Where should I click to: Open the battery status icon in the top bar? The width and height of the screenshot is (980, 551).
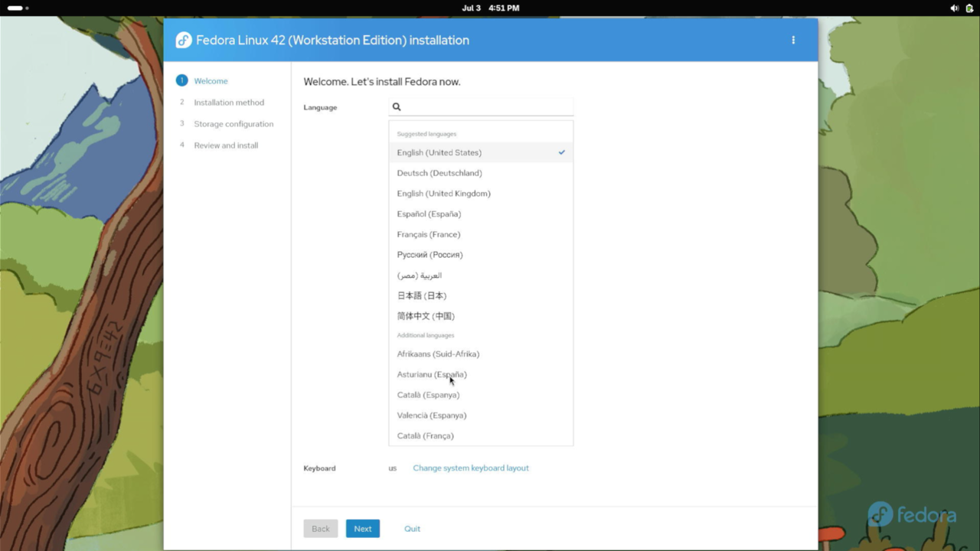(969, 8)
